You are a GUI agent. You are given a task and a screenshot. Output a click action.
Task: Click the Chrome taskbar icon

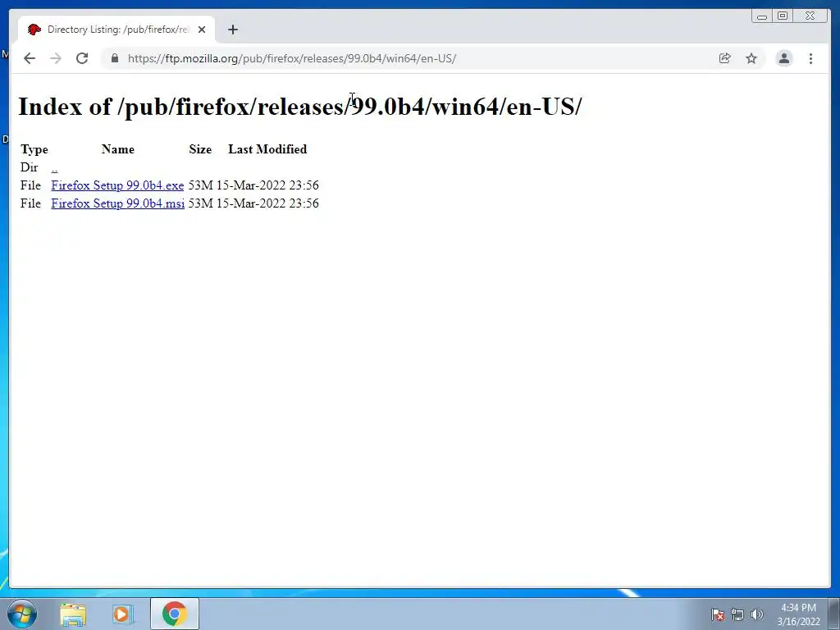[x=175, y=614]
